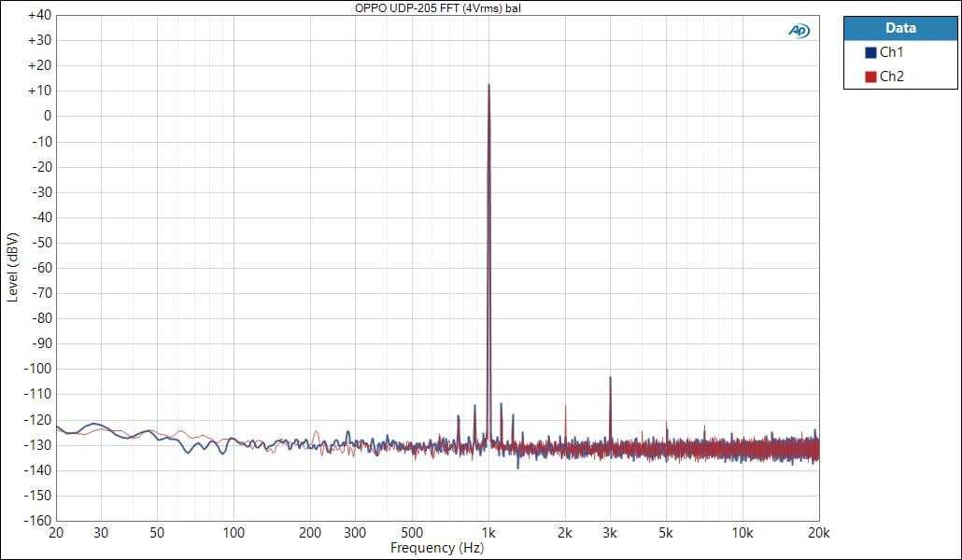Image resolution: width=962 pixels, height=560 pixels.
Task: Select the Ch2 legend label
Action: coord(891,77)
